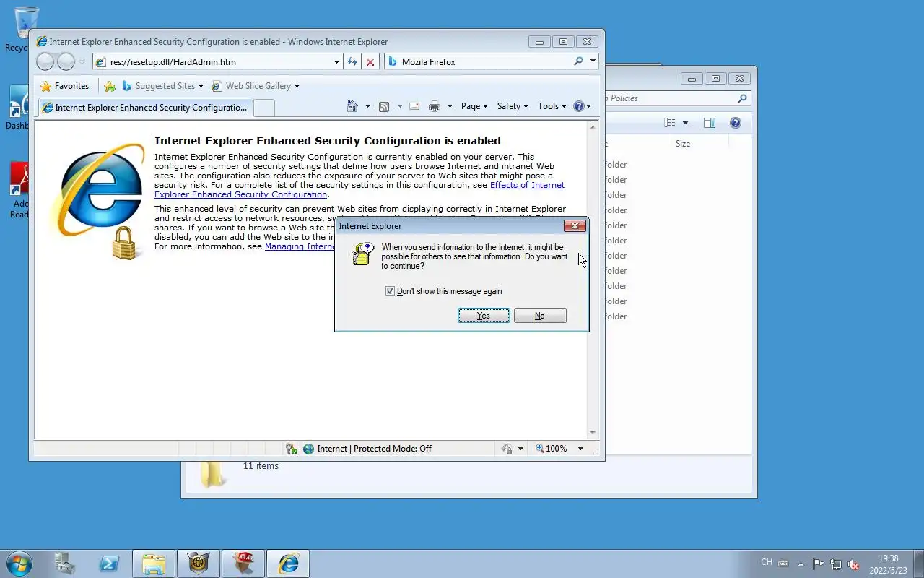This screenshot has width=924, height=578.
Task: Click the "11 items" text in Explorer details pane
Action: click(261, 466)
